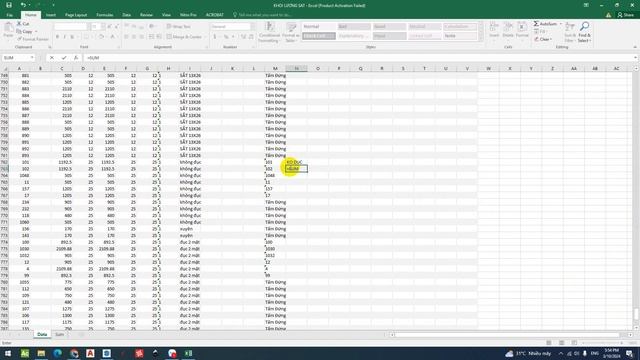The width and height of the screenshot is (640, 360).
Task: Switch to the View tab
Action: click(x=166, y=15)
